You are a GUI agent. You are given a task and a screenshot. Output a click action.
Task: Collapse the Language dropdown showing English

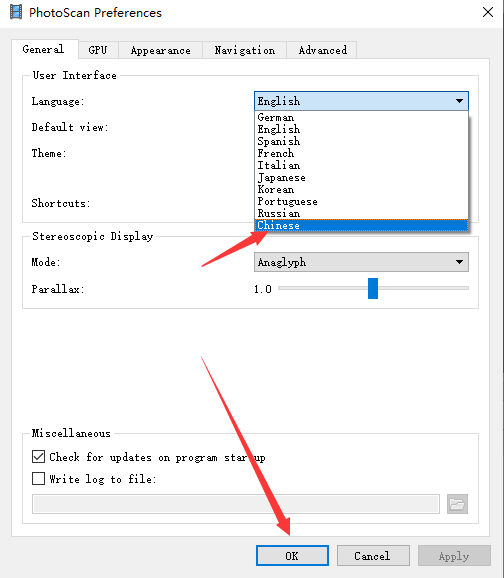(361, 101)
